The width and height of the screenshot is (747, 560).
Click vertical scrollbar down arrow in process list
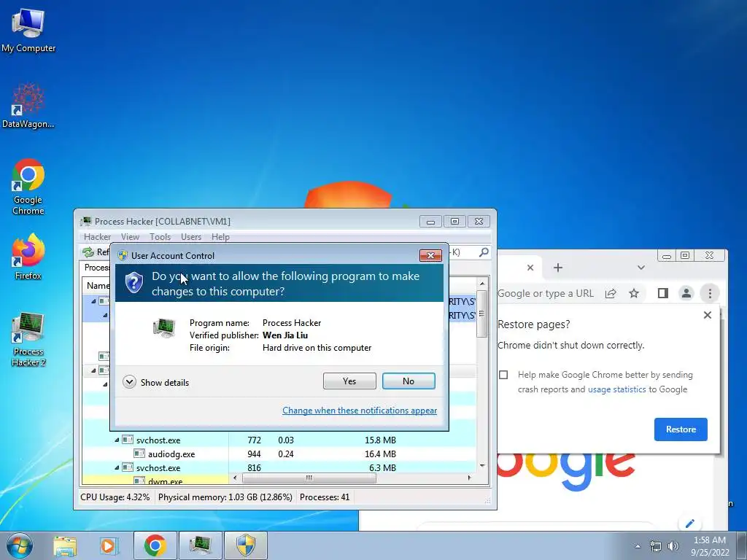point(482,465)
